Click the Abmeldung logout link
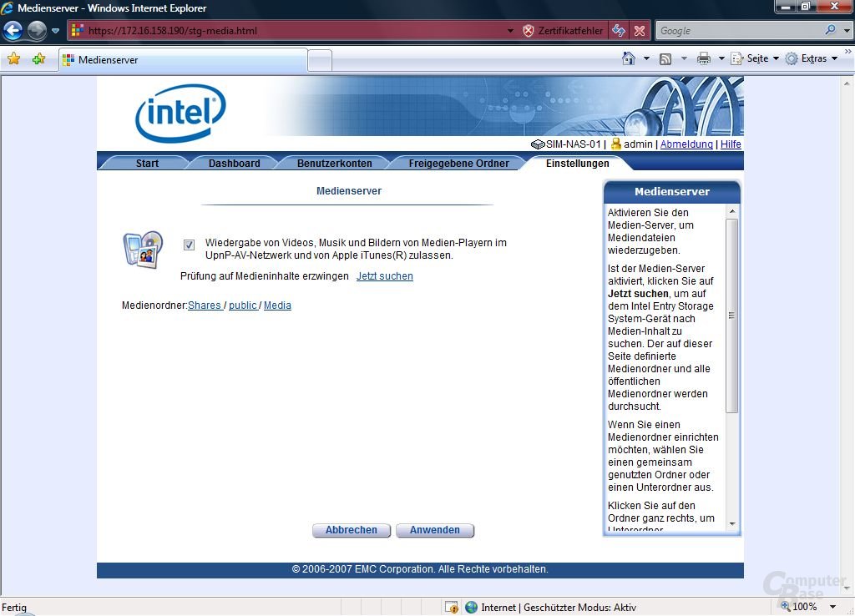Screen dimensions: 855x616 686,144
